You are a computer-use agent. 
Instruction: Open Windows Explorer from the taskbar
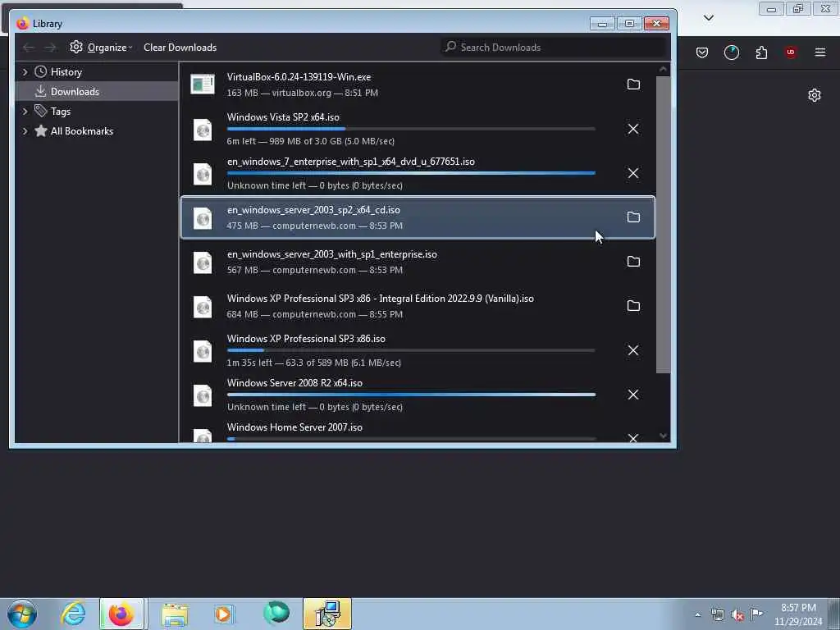pyautogui.click(x=176, y=614)
